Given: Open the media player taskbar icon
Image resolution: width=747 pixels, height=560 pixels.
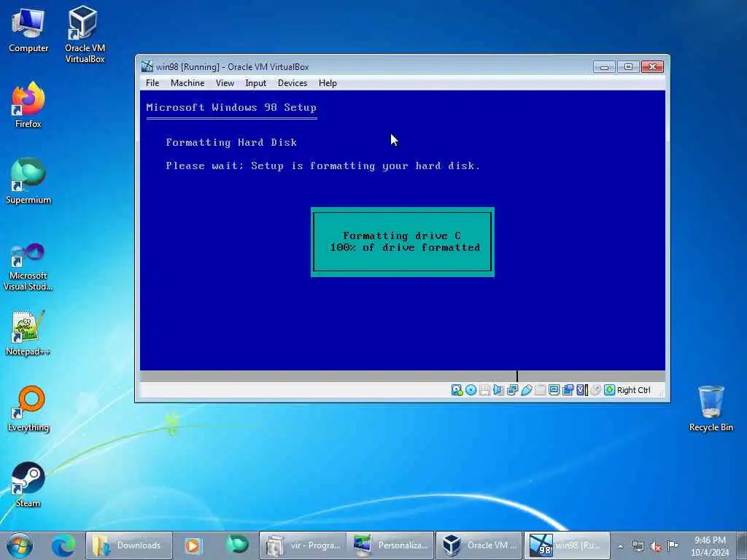Looking at the screenshot, I should pos(193,545).
